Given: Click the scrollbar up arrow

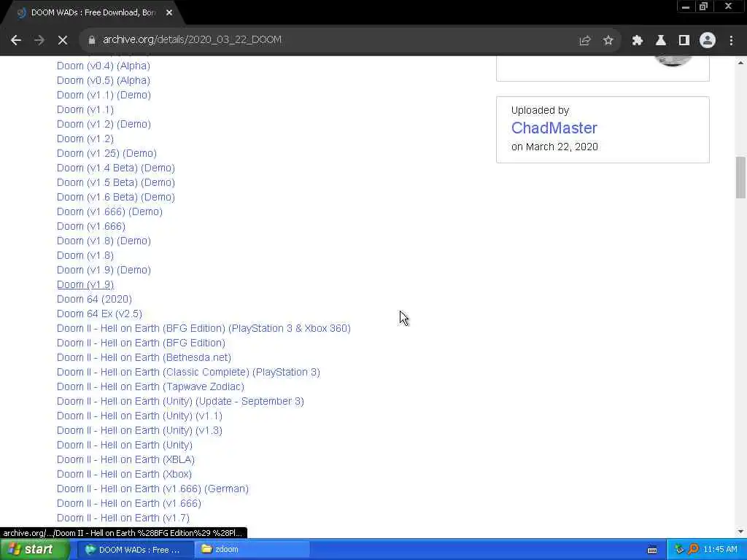Looking at the screenshot, I should pyautogui.click(x=740, y=63).
